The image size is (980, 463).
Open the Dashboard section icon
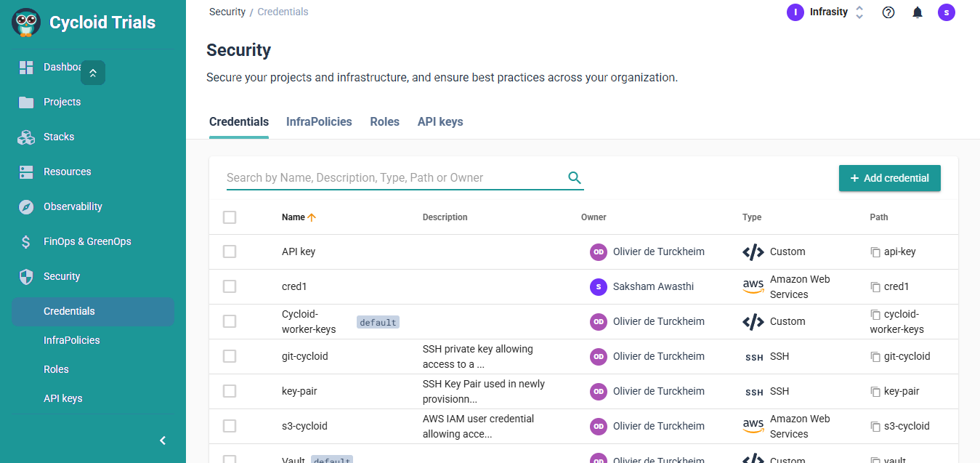[x=26, y=68]
